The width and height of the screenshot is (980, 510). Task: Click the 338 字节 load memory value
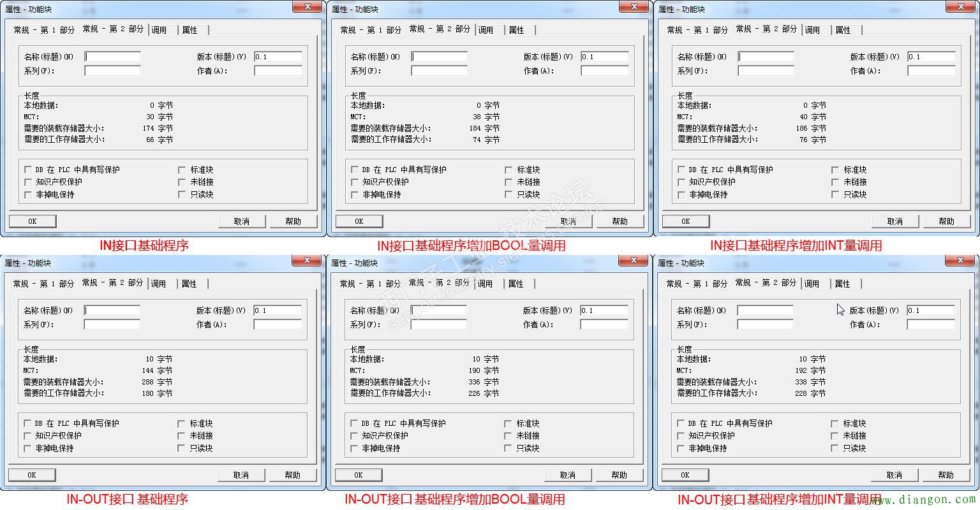pos(810,382)
